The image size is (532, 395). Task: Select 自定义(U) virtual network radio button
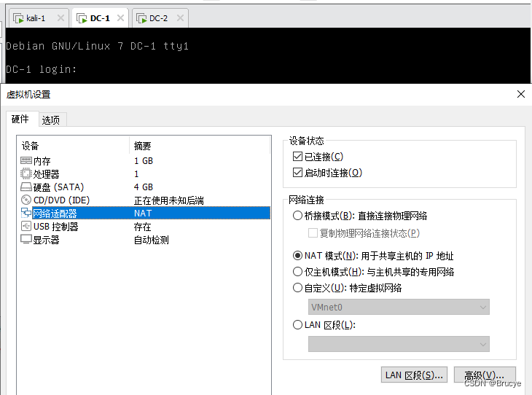[297, 288]
